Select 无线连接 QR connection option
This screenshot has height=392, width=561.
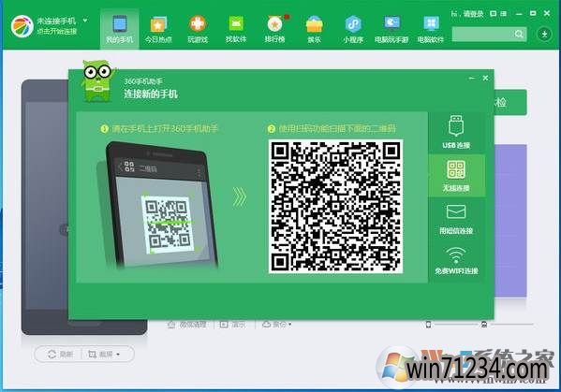[456, 176]
